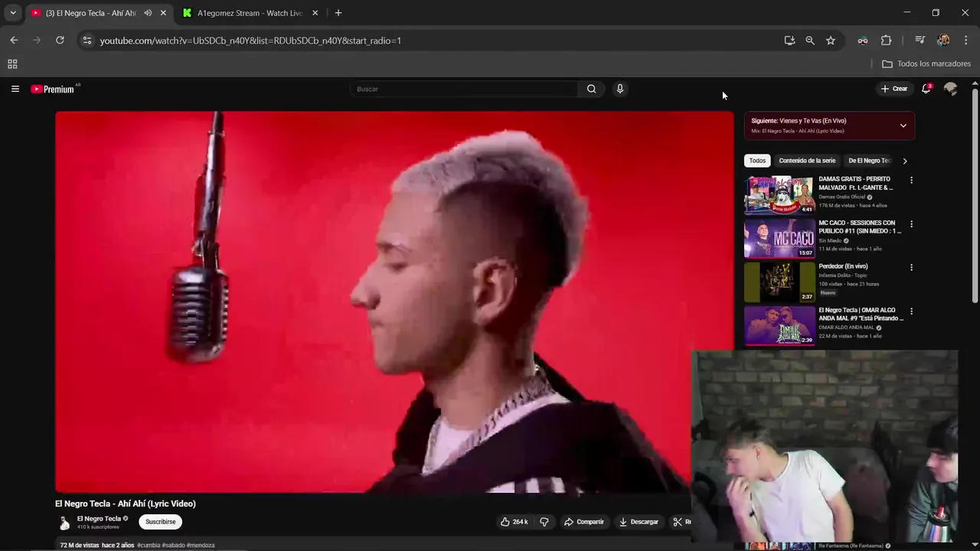This screenshot has height=551, width=980.
Task: Open a new browser tab
Action: (x=338, y=13)
